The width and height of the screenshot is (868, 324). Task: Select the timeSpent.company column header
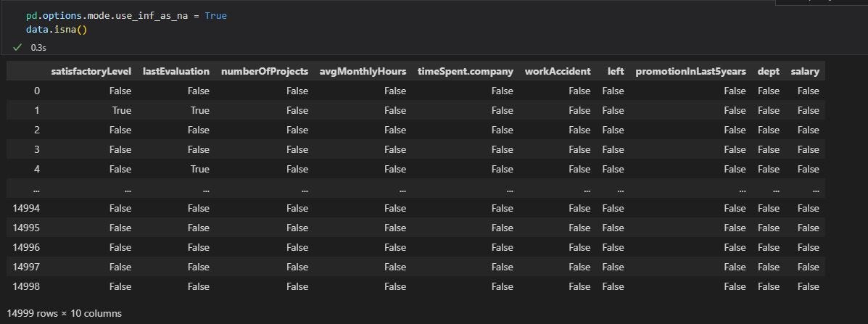pyautogui.click(x=466, y=71)
